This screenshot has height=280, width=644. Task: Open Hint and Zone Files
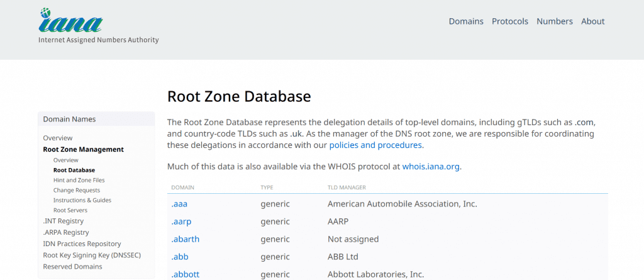pos(79,180)
